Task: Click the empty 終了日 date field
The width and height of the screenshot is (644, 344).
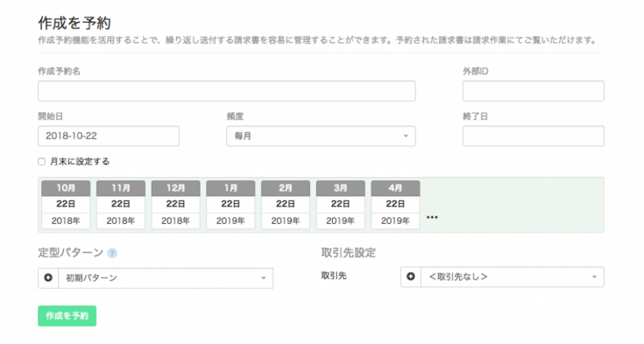Action: pos(533,136)
